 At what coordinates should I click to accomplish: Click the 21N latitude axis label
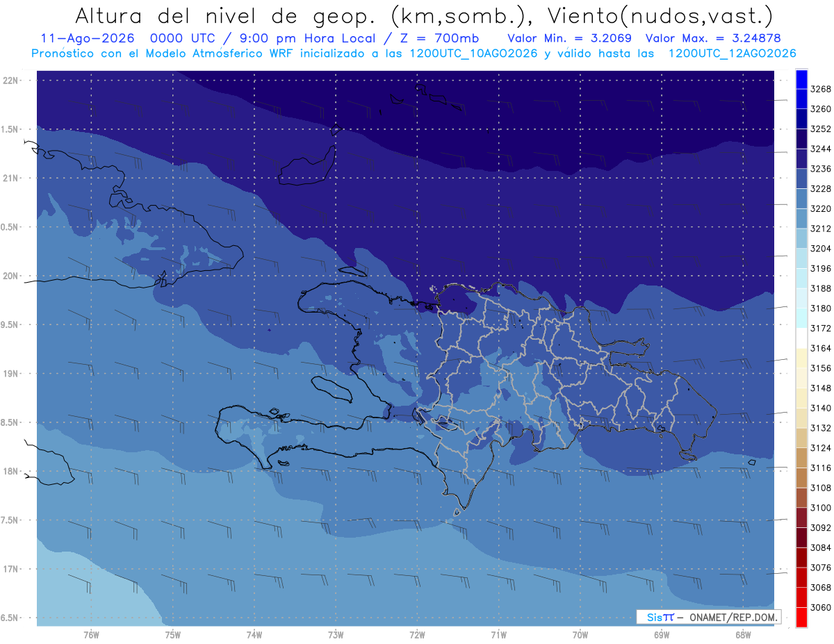[x=10, y=178]
